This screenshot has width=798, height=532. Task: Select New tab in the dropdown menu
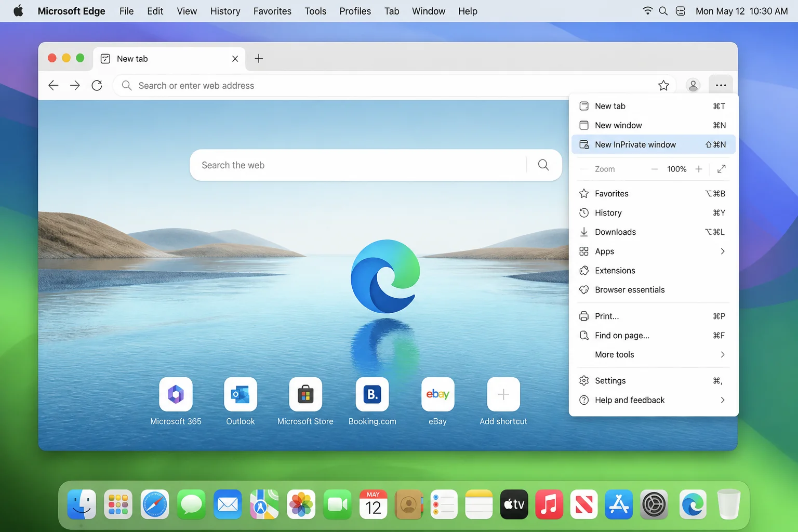click(x=654, y=106)
